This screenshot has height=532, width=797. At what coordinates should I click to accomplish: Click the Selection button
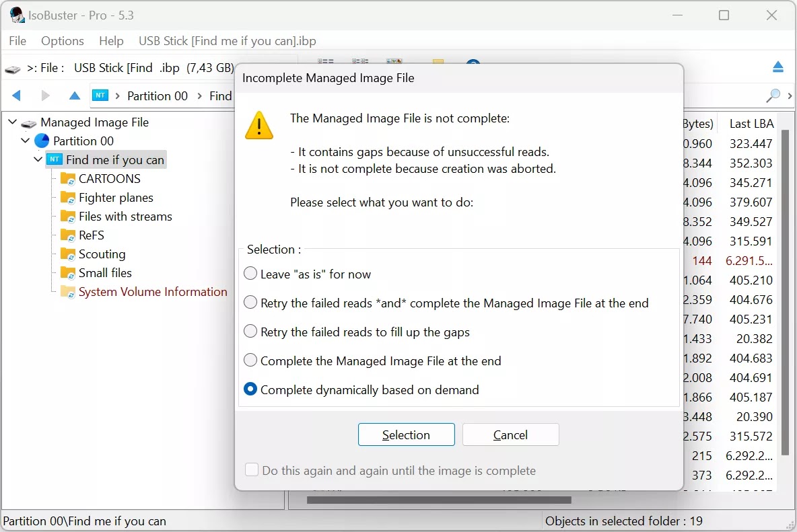[x=406, y=434]
